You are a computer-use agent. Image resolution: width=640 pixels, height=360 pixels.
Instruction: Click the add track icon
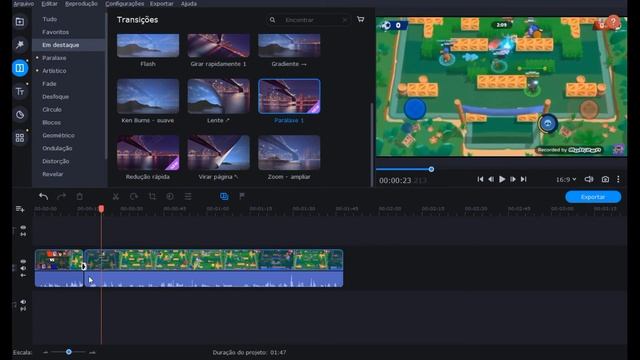tap(20, 209)
